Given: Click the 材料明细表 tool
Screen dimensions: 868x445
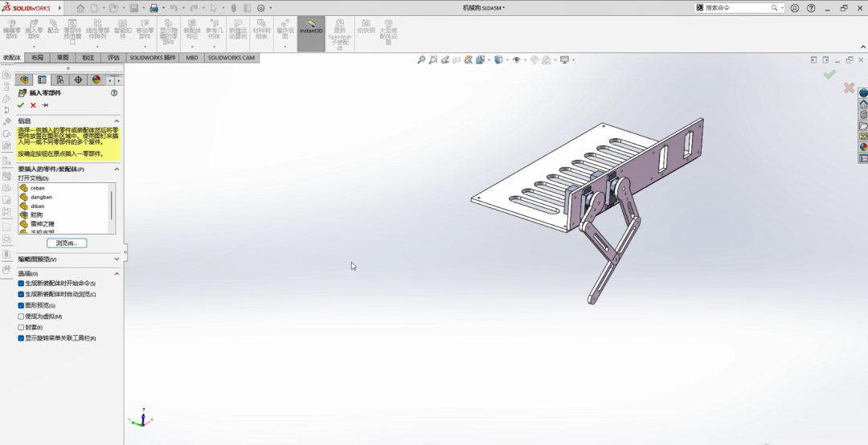Looking at the screenshot, I should pyautogui.click(x=261, y=30).
